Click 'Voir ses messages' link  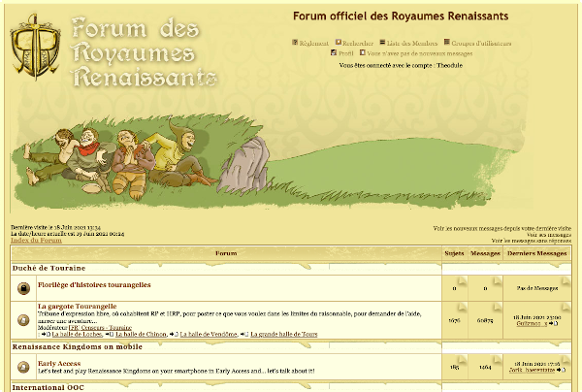[x=549, y=235]
